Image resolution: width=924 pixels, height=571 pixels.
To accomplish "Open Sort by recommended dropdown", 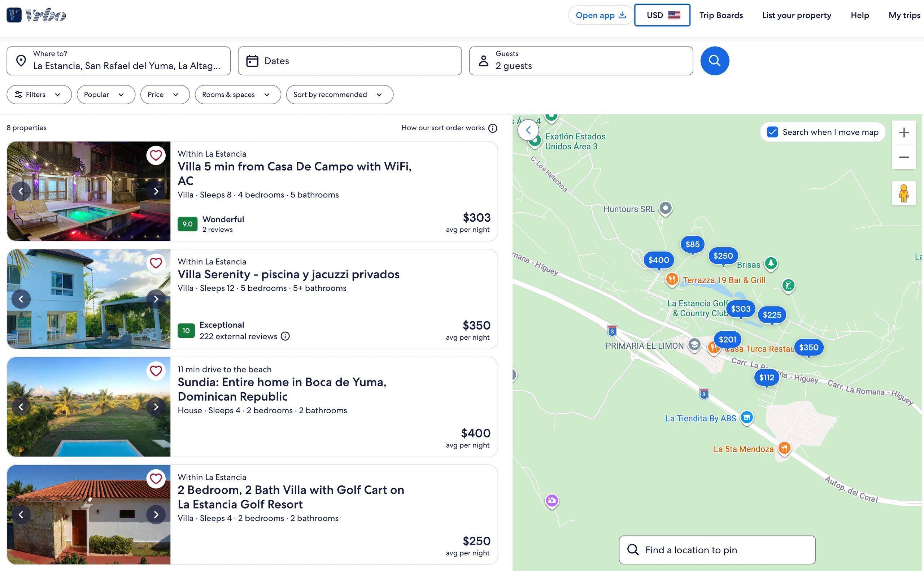I will pyautogui.click(x=339, y=95).
